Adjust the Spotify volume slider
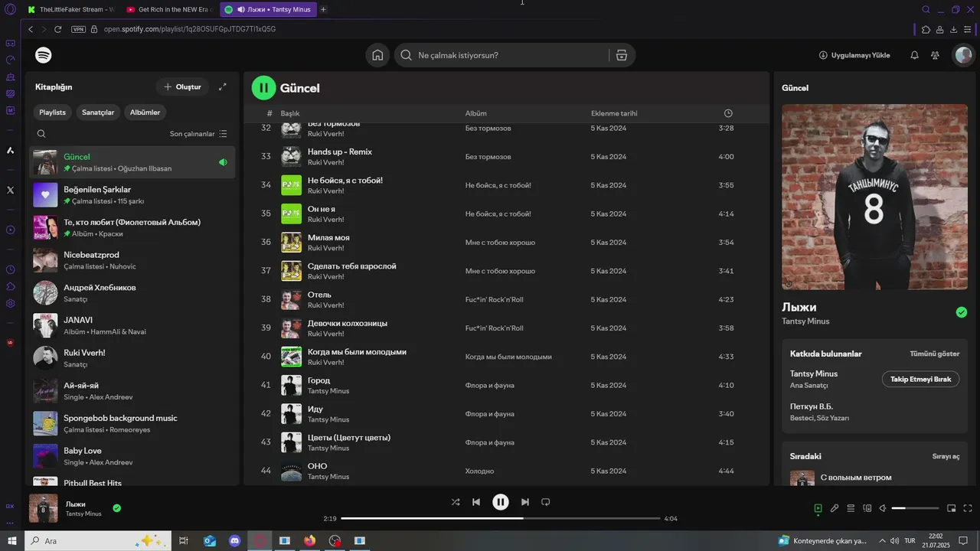 click(915, 508)
